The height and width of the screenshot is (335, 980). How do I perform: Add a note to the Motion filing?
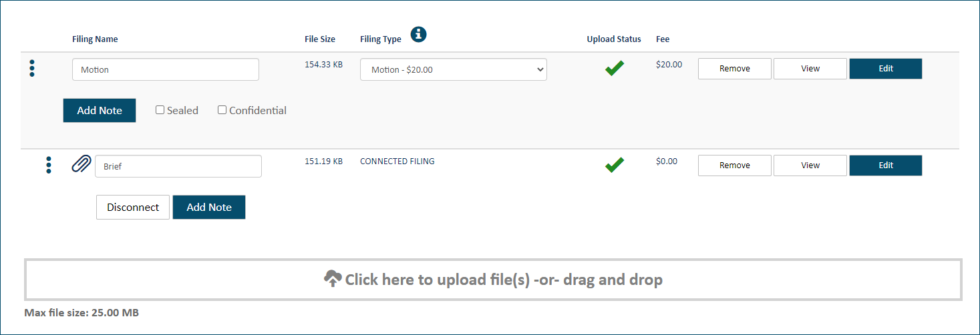pyautogui.click(x=100, y=110)
